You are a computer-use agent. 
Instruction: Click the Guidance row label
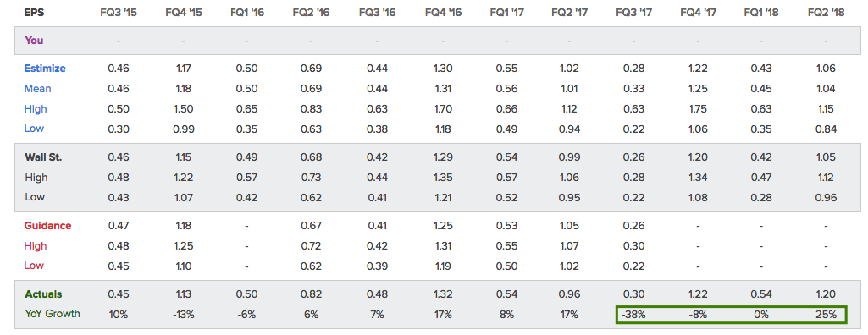coord(47,226)
